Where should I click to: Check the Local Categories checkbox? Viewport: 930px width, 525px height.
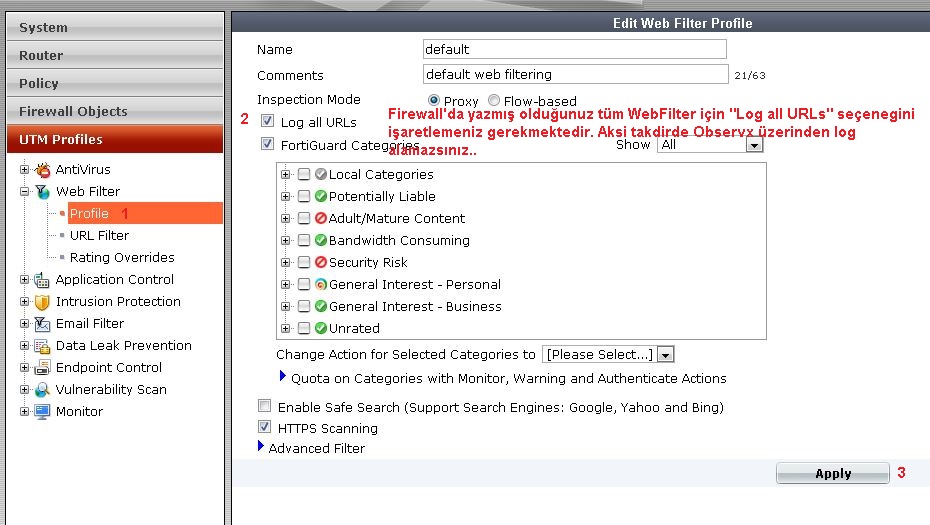[304, 174]
